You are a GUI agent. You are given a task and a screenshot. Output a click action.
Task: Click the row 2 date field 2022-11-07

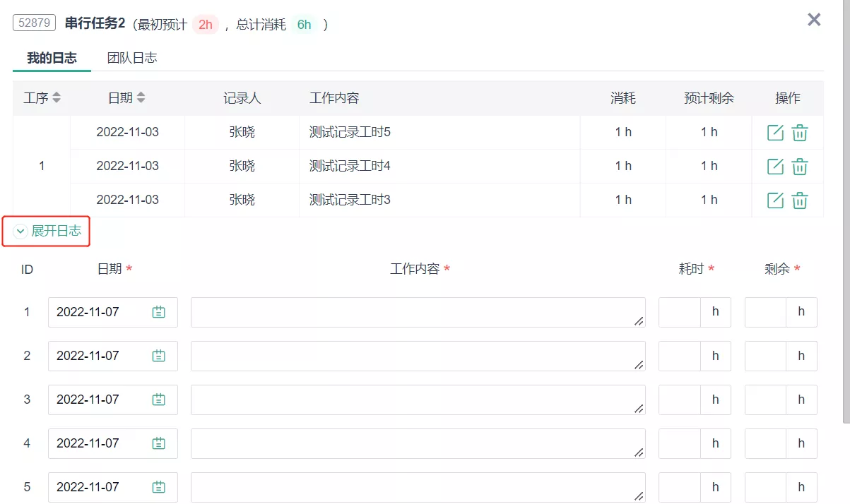click(x=113, y=356)
